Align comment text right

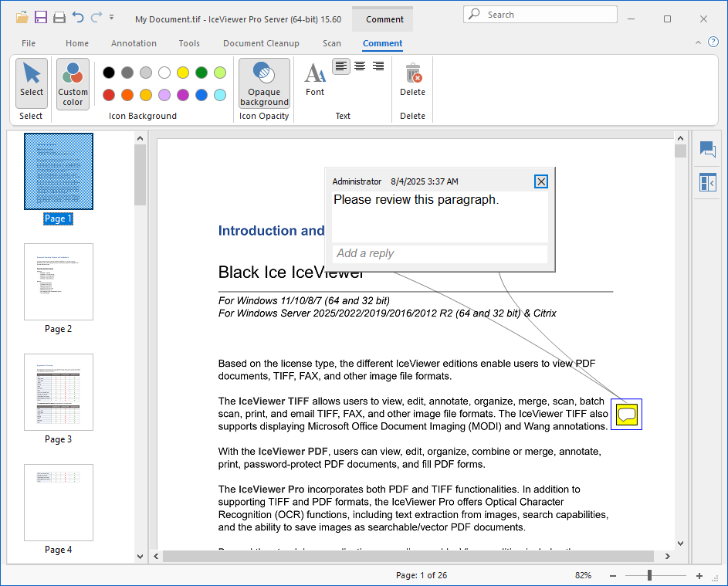coord(378,66)
